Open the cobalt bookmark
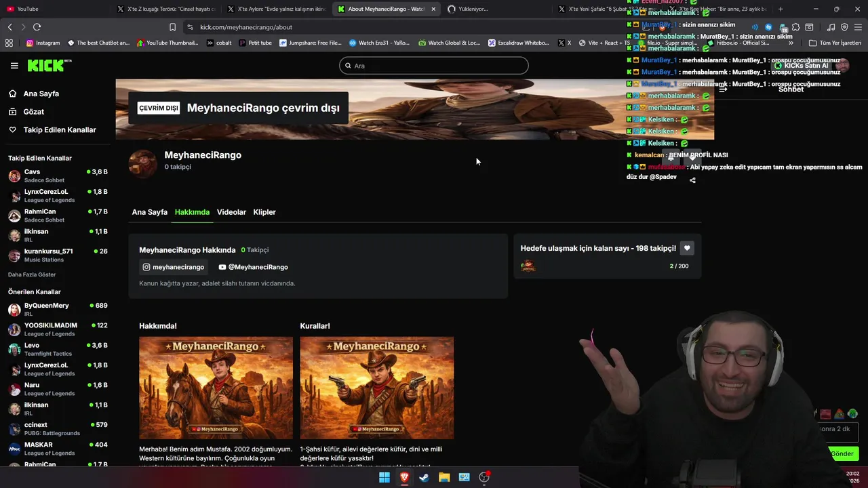This screenshot has height=488, width=868. pyautogui.click(x=219, y=43)
